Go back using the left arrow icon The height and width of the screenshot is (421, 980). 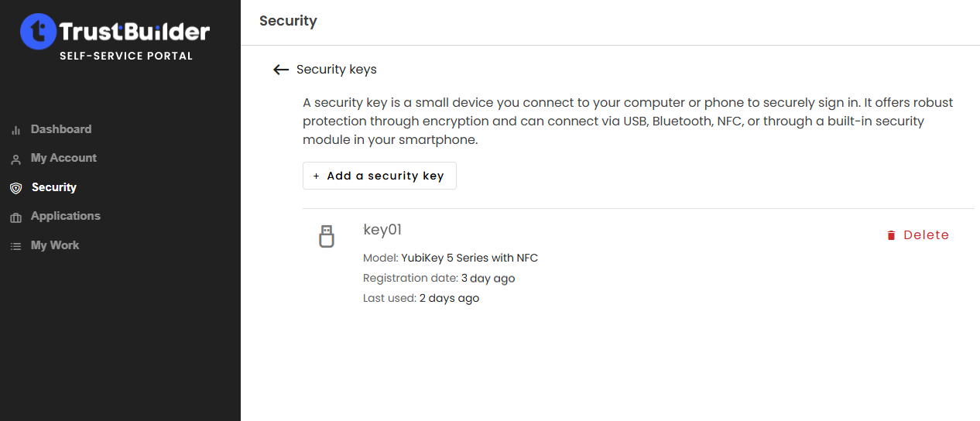coord(281,70)
